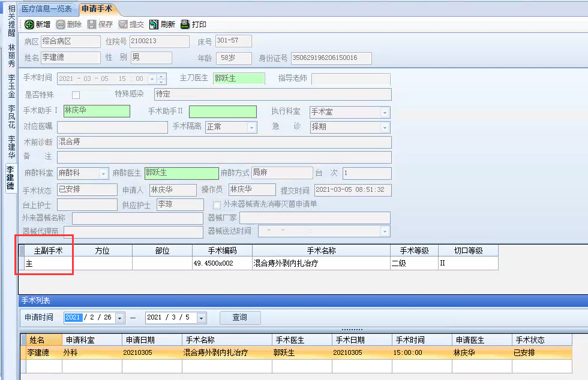Click the 手术时间 spinner arrows
The width and height of the screenshot is (588, 380).
(161, 79)
